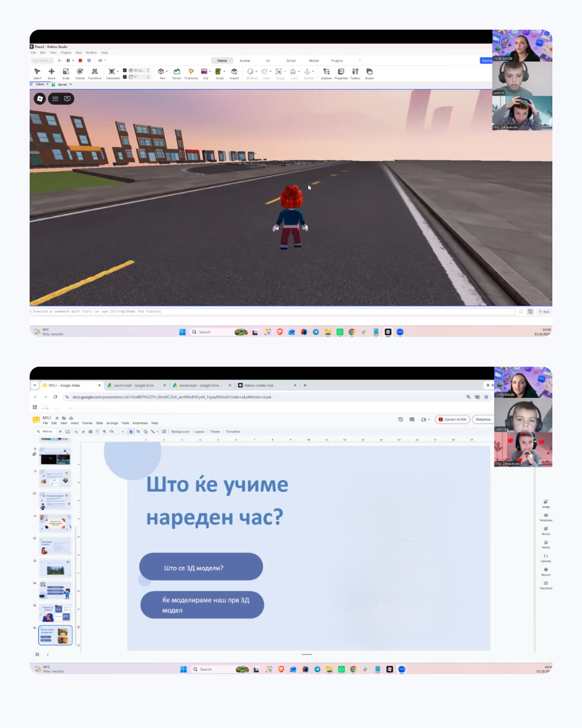Expand the Geometric dropdown arrow
This screenshot has height=728, width=582.
pyautogui.click(x=118, y=71)
